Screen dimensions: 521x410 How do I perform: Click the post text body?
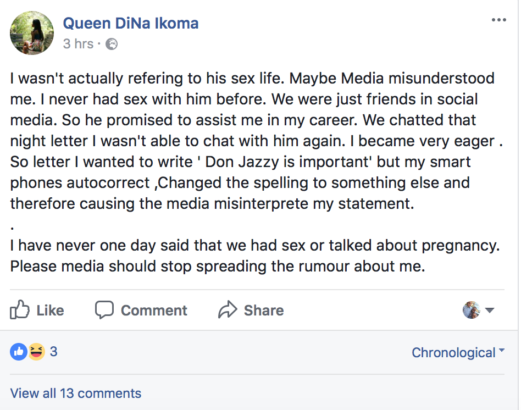click(x=256, y=172)
